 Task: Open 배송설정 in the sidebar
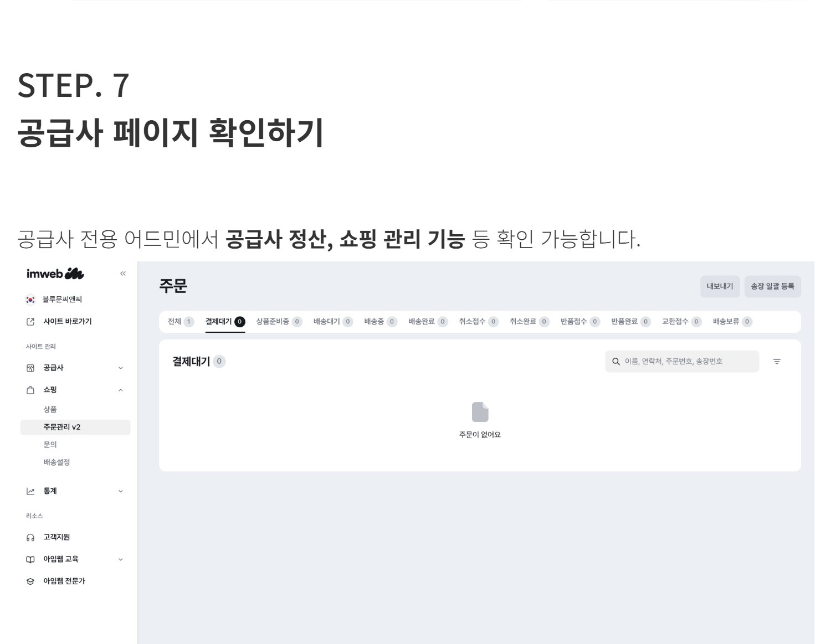[x=57, y=462]
